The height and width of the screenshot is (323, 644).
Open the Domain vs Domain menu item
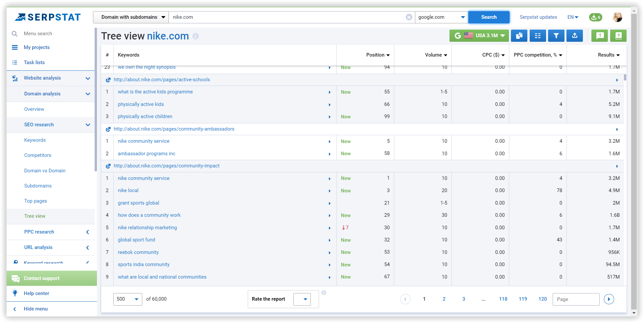pos(45,171)
